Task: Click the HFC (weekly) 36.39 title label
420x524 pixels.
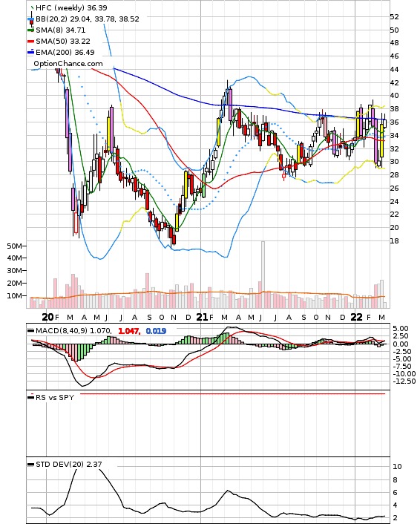Action: (x=71, y=7)
